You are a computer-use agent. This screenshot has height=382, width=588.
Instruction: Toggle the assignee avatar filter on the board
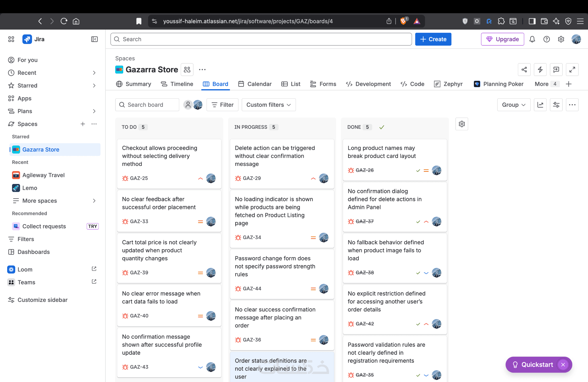tap(198, 105)
